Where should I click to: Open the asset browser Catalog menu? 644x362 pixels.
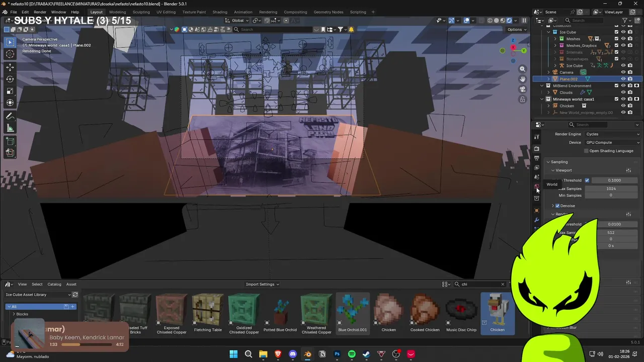pyautogui.click(x=54, y=285)
